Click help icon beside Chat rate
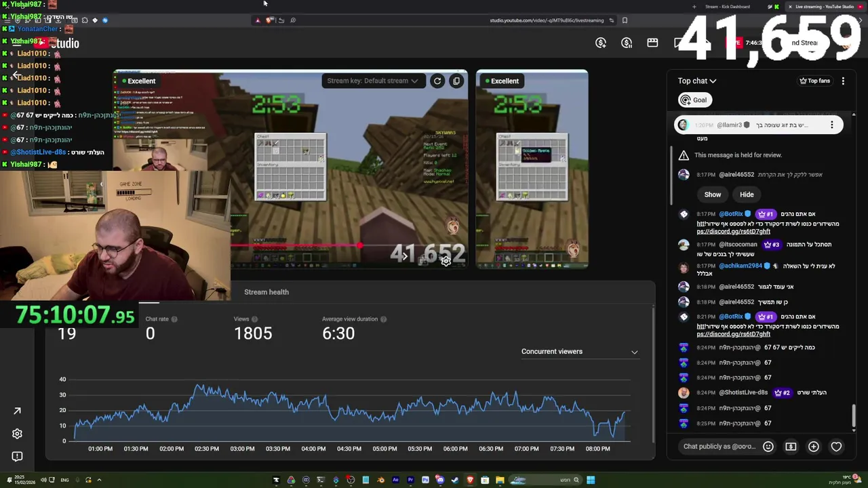This screenshot has height=488, width=868. pos(174,319)
